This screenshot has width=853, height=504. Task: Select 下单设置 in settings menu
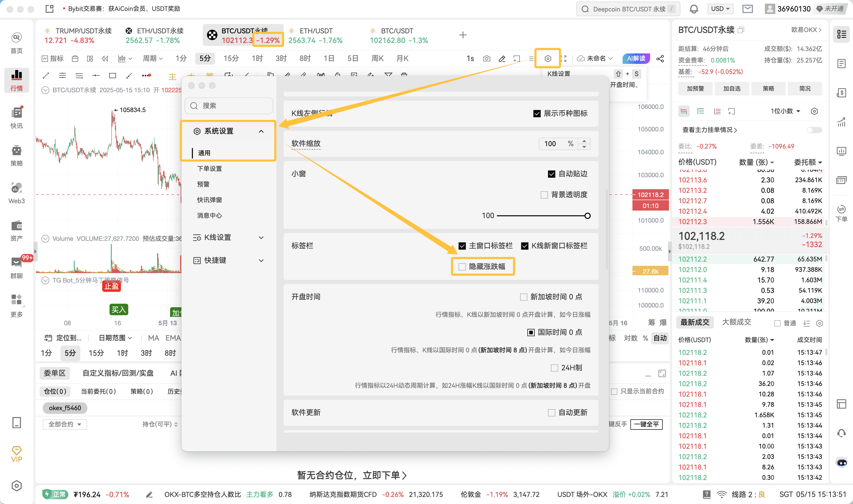pyautogui.click(x=210, y=168)
